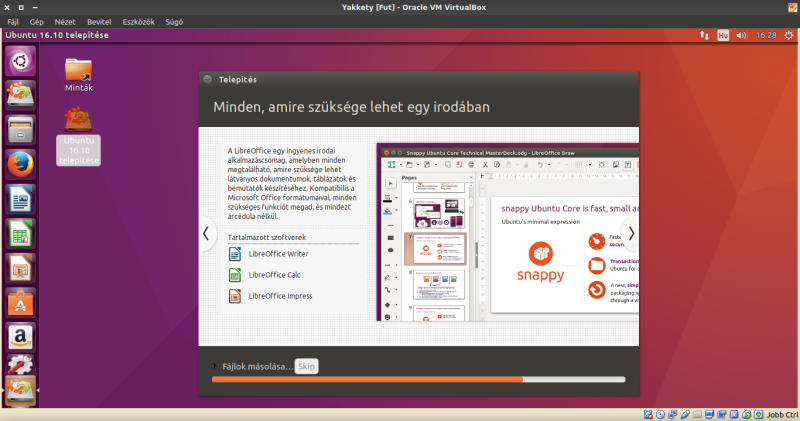Open the Minták folder on desktop
The height and width of the screenshot is (421, 800).
point(79,74)
